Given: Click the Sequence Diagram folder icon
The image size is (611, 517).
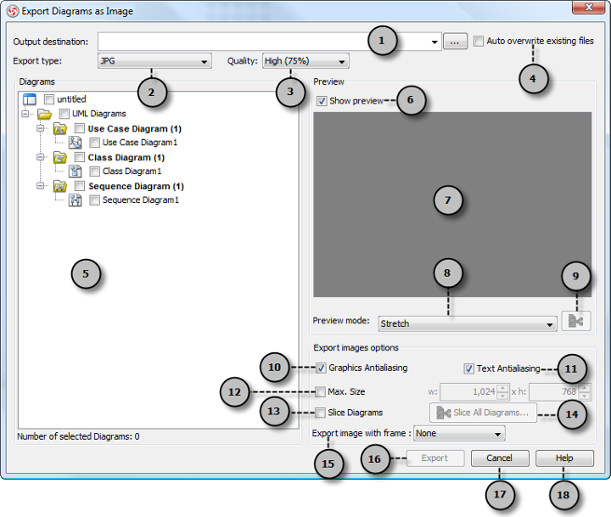Looking at the screenshot, I should [x=60, y=186].
